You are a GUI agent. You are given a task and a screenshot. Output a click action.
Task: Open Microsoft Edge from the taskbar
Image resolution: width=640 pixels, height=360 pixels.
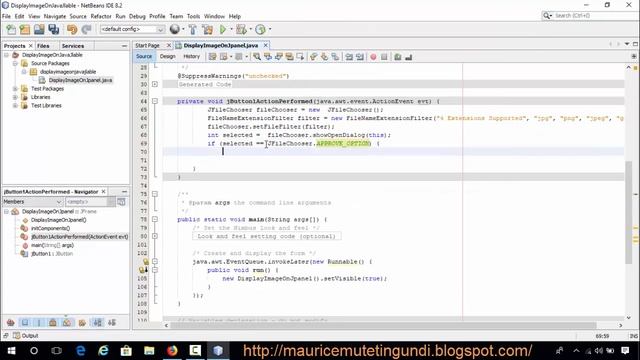click(81, 351)
